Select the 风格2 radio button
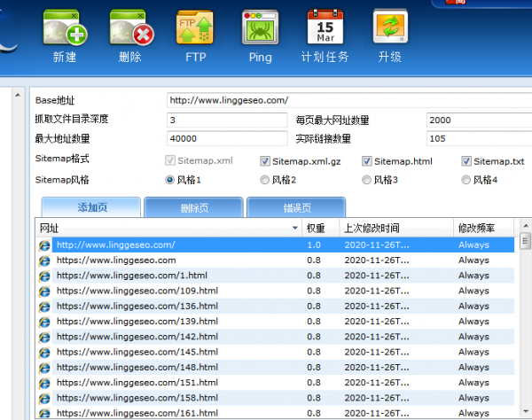Screen dimensions: 532x420 pos(265,180)
